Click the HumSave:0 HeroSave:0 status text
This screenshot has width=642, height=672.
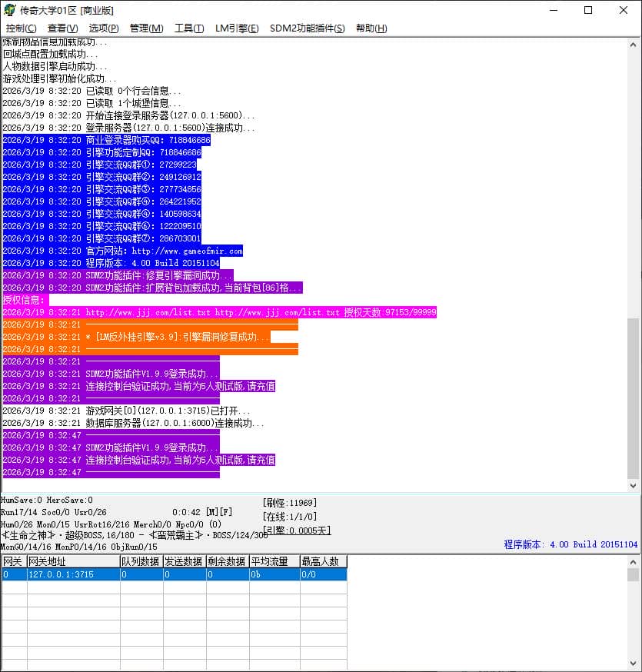[x=47, y=500]
